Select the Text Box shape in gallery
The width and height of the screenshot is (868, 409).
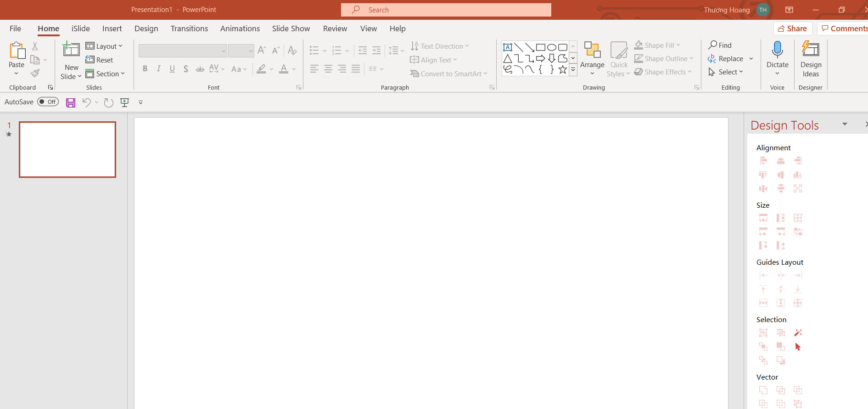[x=507, y=47]
